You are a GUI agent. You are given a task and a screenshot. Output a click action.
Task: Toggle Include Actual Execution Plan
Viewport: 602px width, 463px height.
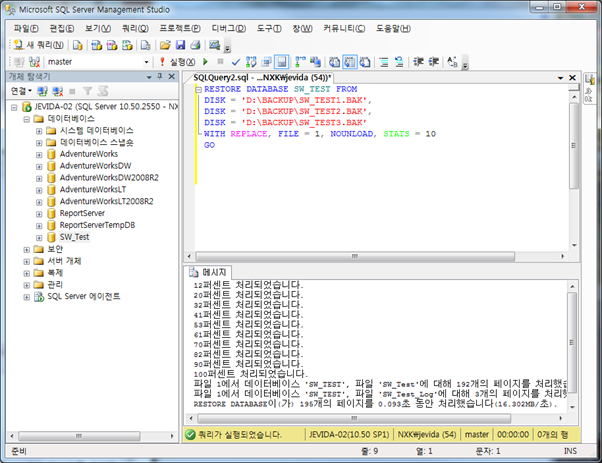(x=300, y=62)
